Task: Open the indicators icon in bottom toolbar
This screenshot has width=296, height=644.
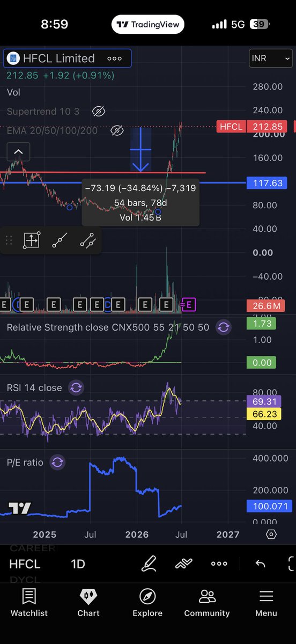Action: (184, 564)
